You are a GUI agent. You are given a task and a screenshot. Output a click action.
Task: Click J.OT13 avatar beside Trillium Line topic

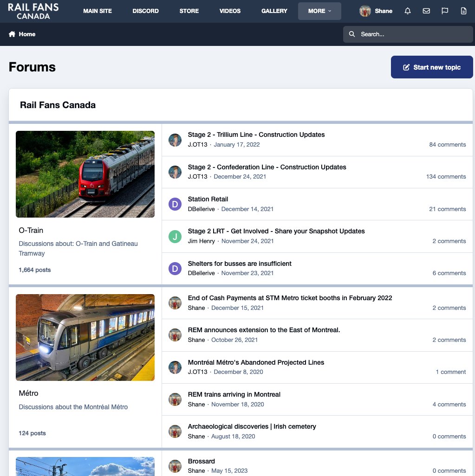[175, 140]
